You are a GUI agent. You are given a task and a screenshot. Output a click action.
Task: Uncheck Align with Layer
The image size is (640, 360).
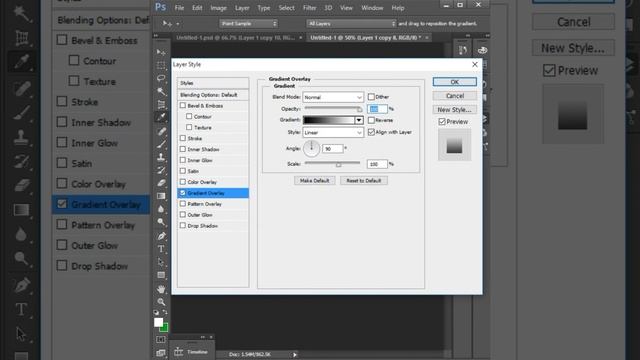[x=371, y=132]
